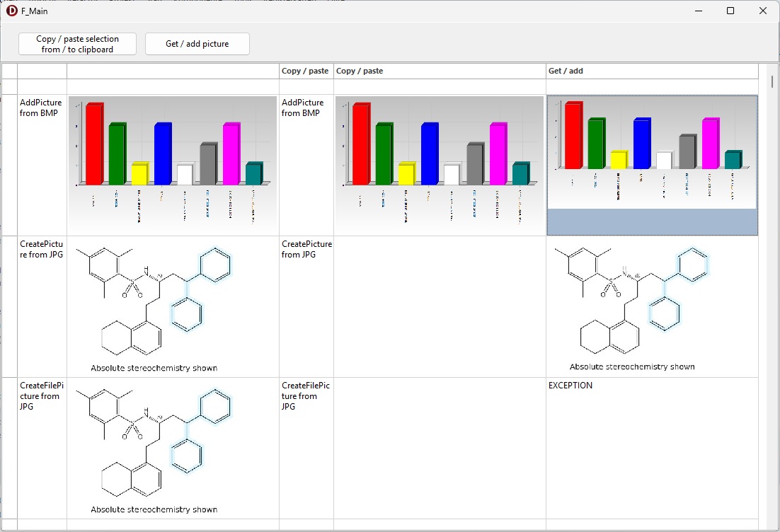Select the CreatePicture from JPG molecule image

tap(173, 306)
